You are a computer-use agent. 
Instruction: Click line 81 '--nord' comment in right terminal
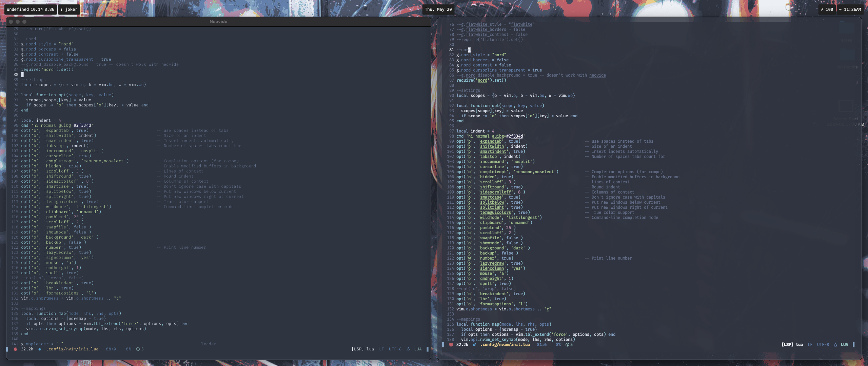click(x=463, y=50)
